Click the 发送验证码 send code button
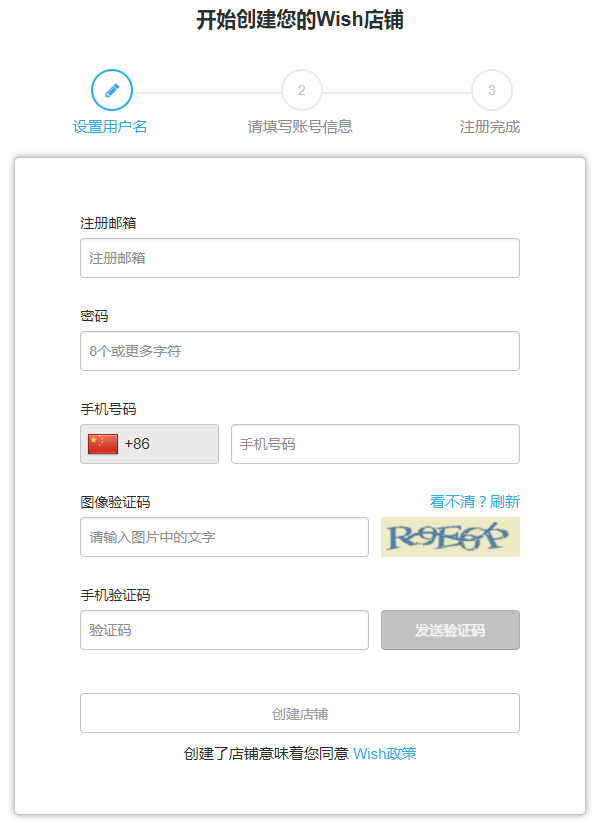The height and width of the screenshot is (821, 593). point(449,630)
